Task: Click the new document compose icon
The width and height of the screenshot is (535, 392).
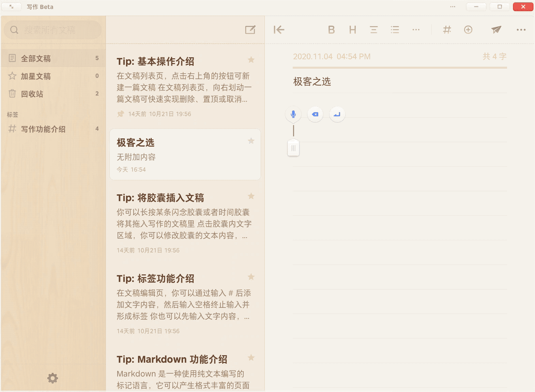Action: click(x=250, y=30)
